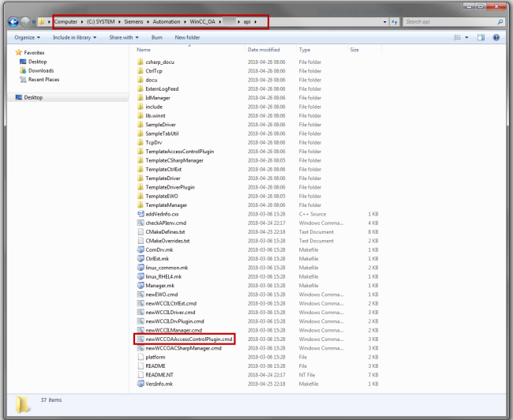The image size is (513, 420).
Task: Select Desktop in the navigation tree
Action: point(32,97)
